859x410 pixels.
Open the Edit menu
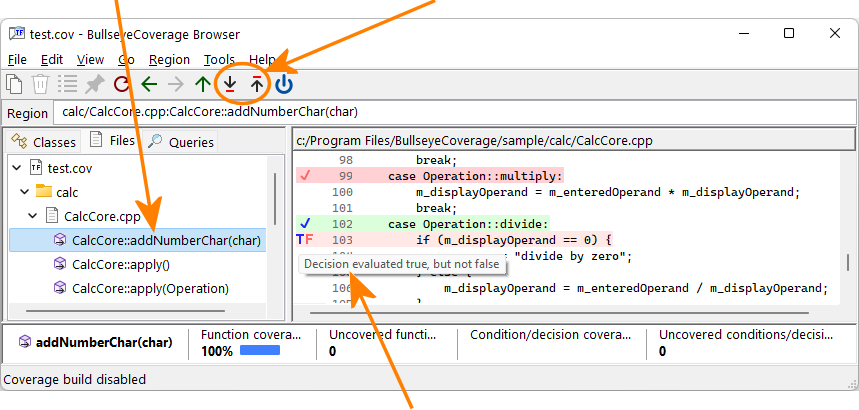click(x=52, y=59)
